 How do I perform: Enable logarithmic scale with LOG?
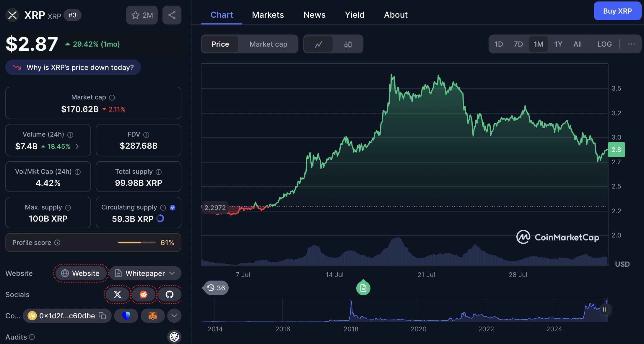604,44
